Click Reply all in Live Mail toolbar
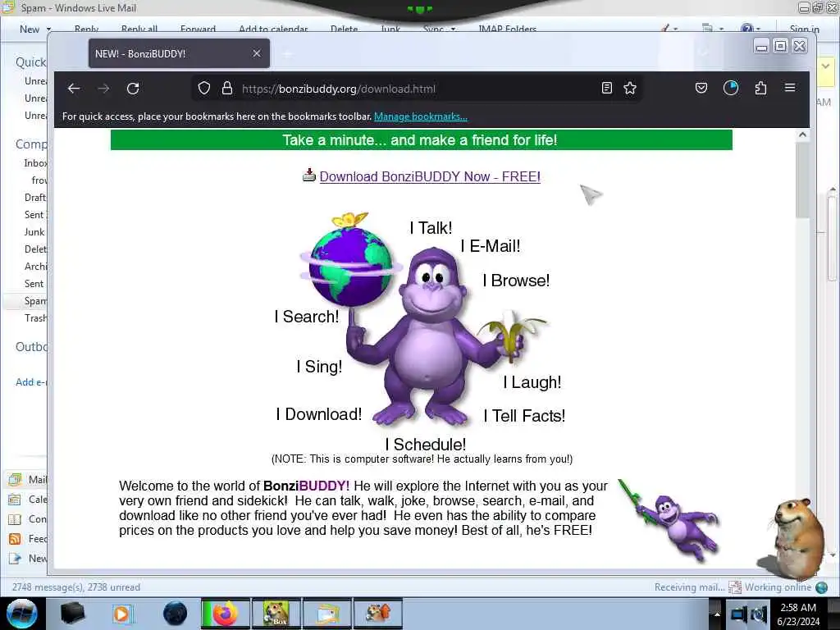The width and height of the screenshot is (840, 630). coord(139,29)
